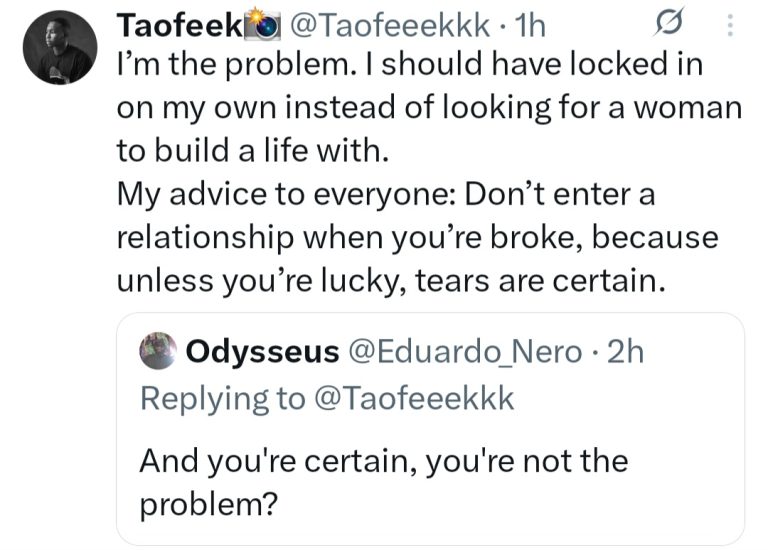Click the "My advice to everyone" line
This screenshot has width=768, height=550.
pyautogui.click(x=385, y=195)
